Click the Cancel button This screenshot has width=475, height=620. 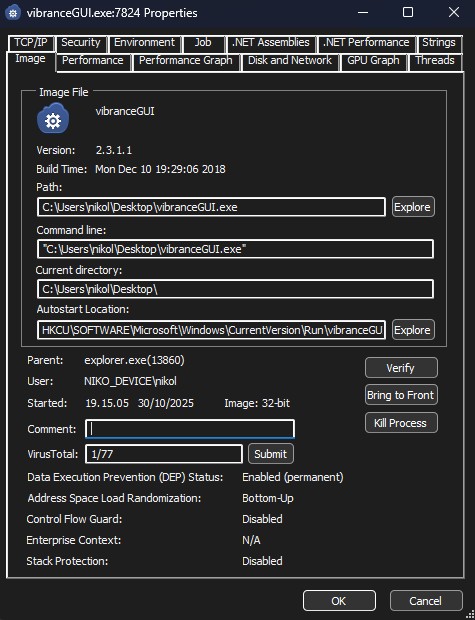click(x=426, y=601)
